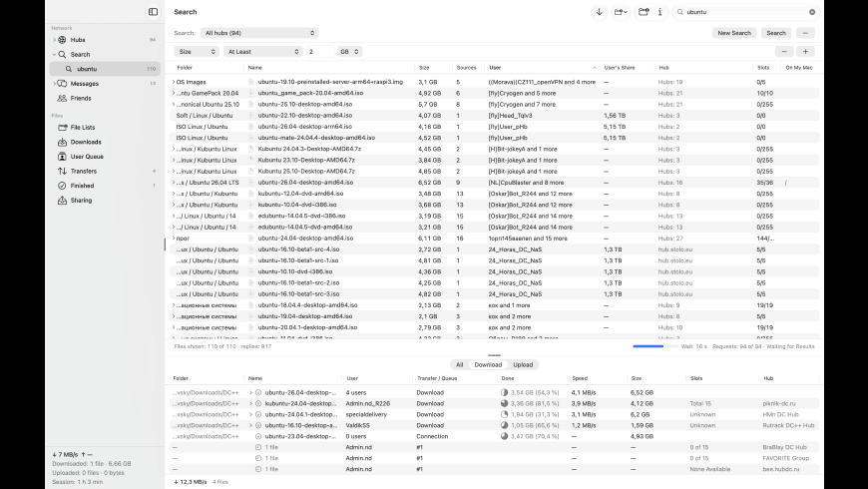868x489 pixels.
Task: Click the Transfers sidebar icon
Action: coord(63,171)
